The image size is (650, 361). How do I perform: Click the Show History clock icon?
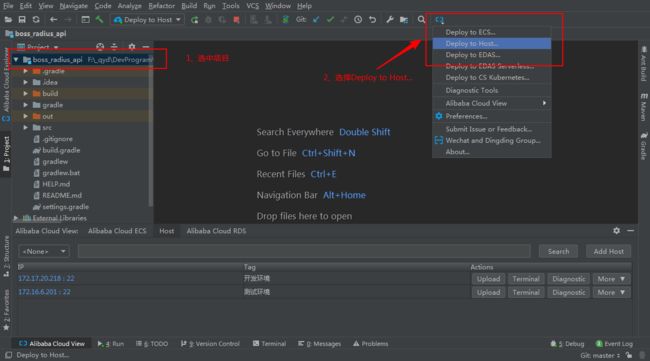(358, 19)
